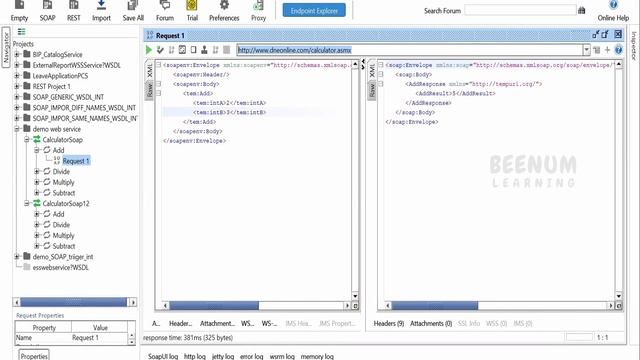Select the Multiply operation under CalculatorSoap
640x360 pixels.
[x=63, y=182]
